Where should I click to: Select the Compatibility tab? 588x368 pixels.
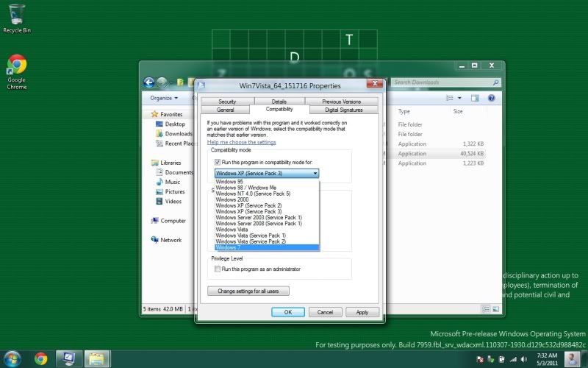pos(279,109)
